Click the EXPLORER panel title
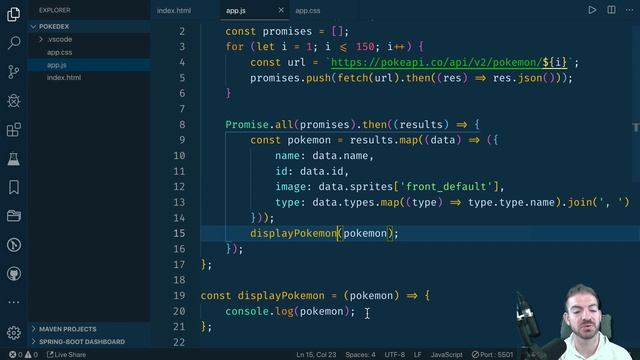 55,10
